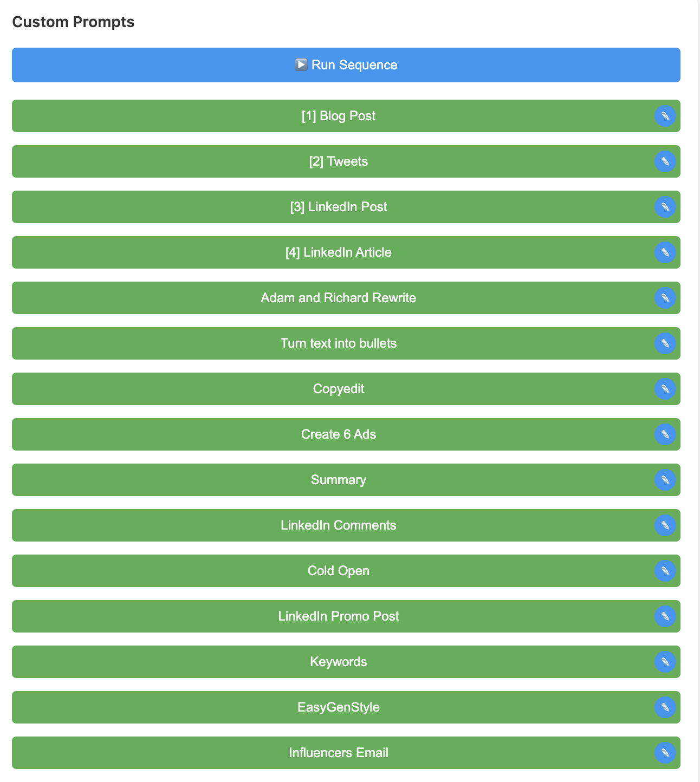700x782 pixels.
Task: Click pencil icon on LinkedIn Article row
Action: 665,252
